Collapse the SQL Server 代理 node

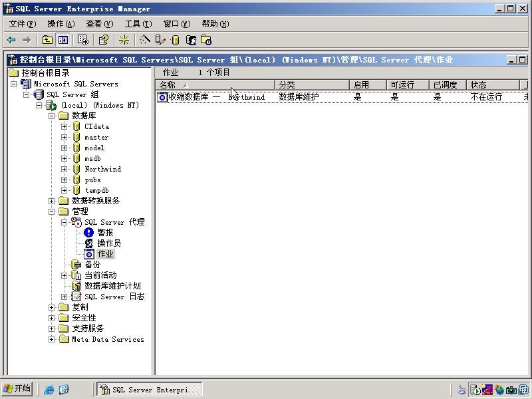tap(64, 222)
